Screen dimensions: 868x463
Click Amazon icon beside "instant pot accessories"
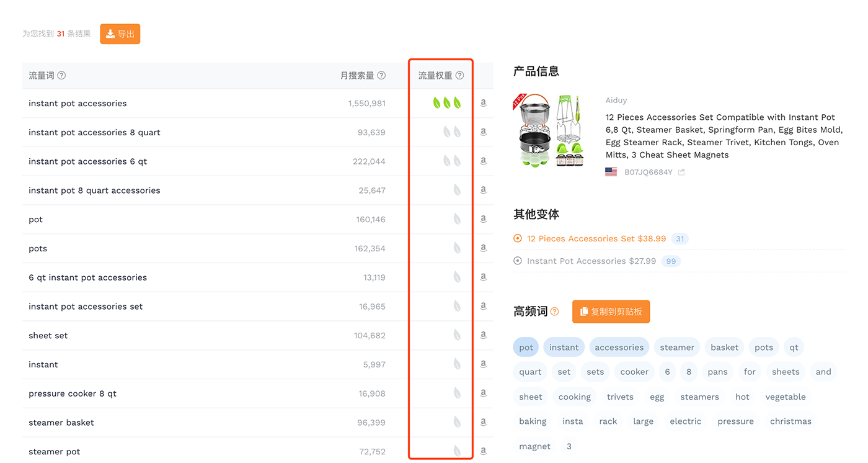(483, 102)
